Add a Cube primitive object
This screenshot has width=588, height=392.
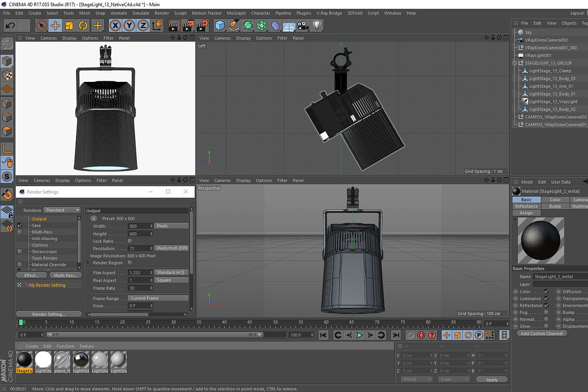[220, 25]
